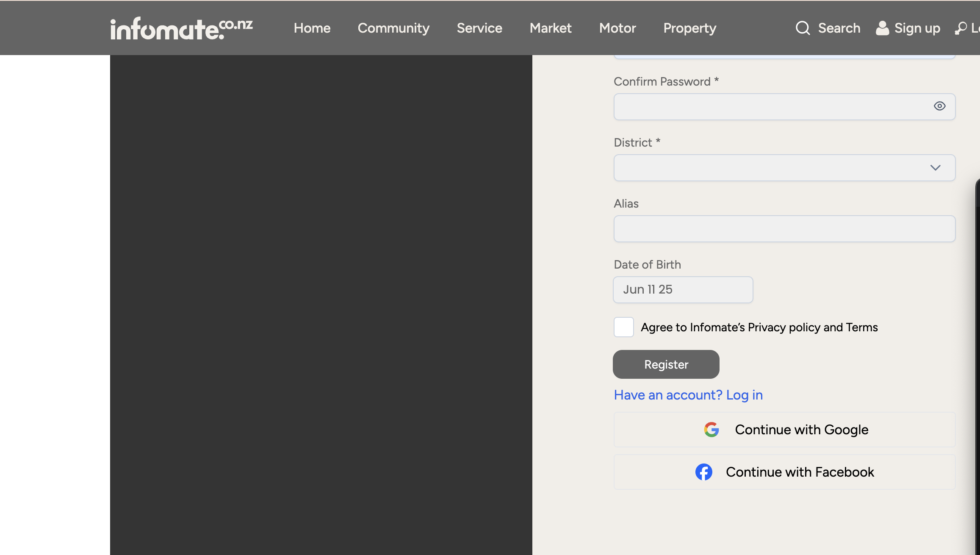Check the Privacy policy agreement checkbox

pos(624,327)
